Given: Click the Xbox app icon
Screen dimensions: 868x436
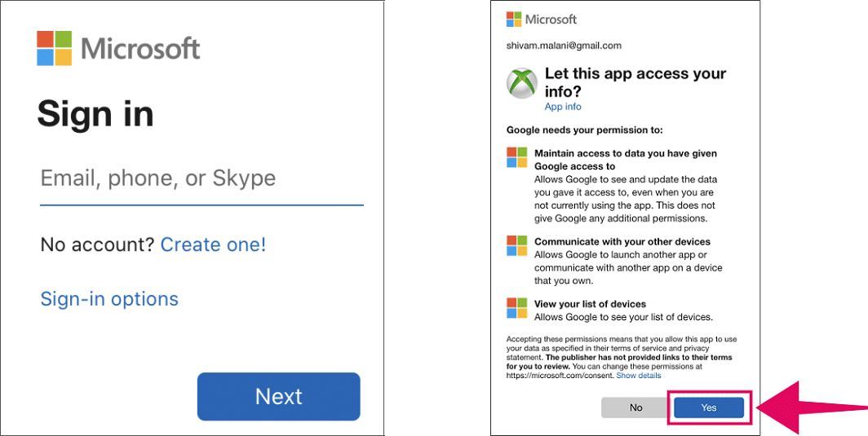Looking at the screenshot, I should (x=522, y=84).
